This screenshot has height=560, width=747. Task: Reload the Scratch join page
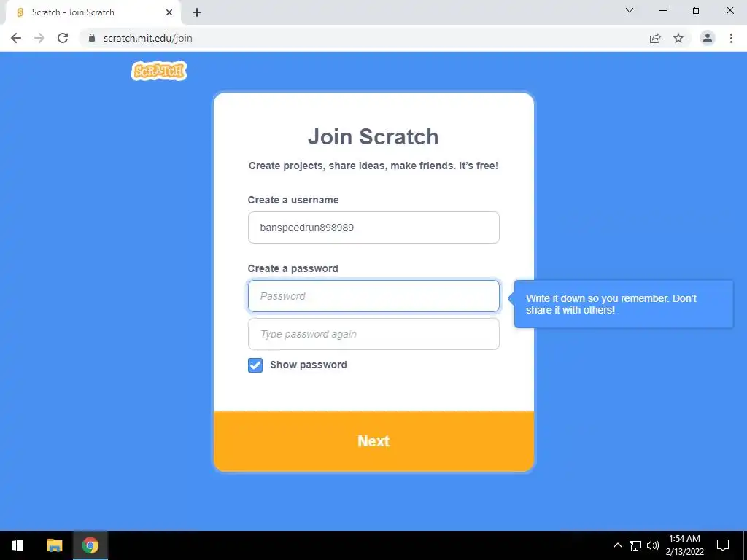click(63, 38)
